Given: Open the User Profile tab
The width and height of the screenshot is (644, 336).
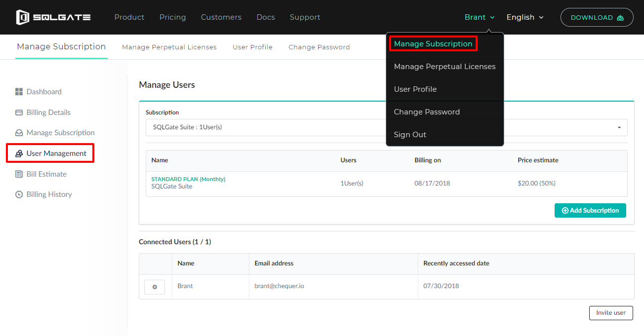Looking at the screenshot, I should 253,47.
